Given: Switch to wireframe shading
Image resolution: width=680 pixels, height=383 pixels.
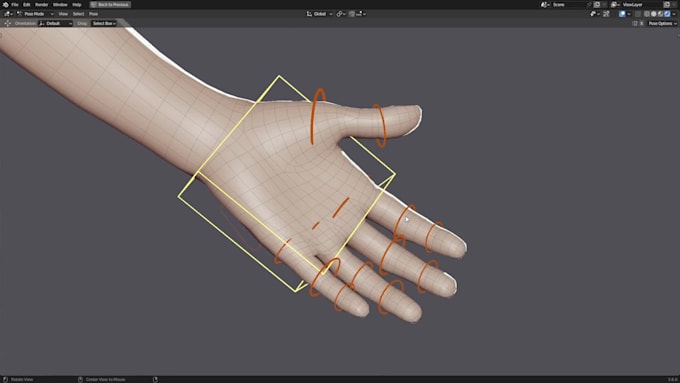Looking at the screenshot, I should [647, 14].
